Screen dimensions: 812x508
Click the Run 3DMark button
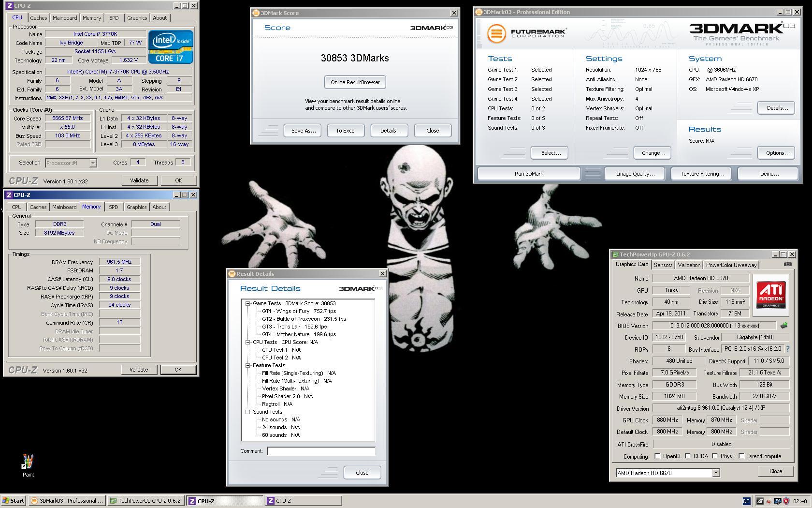[x=529, y=174]
